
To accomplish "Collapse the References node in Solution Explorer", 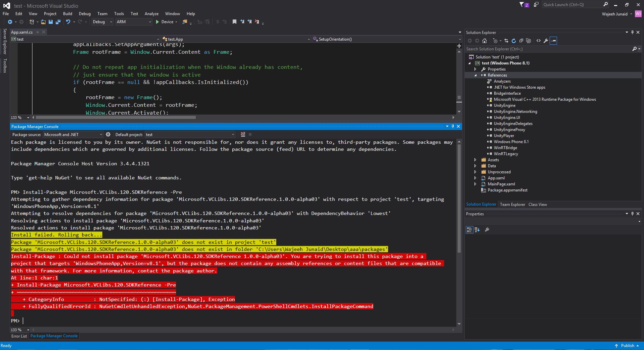I will (x=475, y=75).
